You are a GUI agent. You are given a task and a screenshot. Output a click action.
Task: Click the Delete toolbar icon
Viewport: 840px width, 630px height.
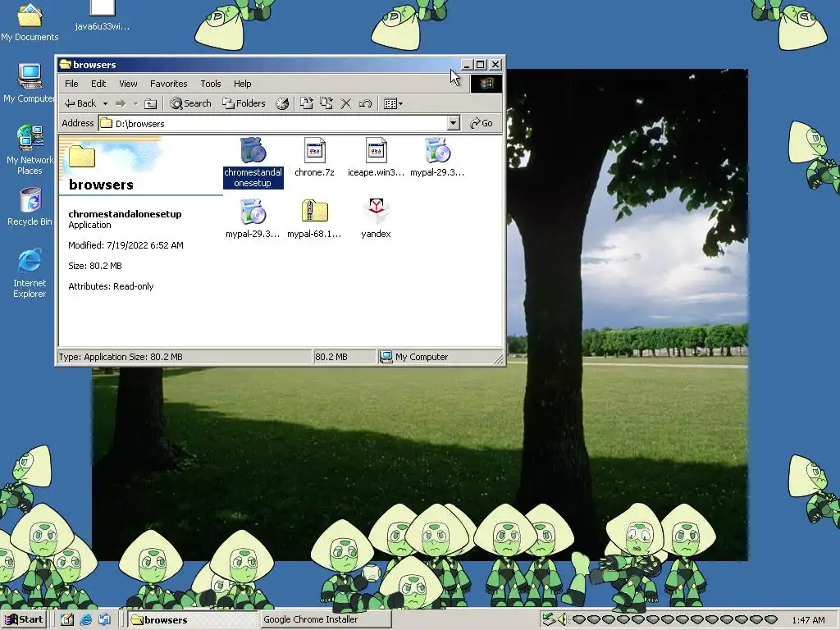(x=346, y=103)
